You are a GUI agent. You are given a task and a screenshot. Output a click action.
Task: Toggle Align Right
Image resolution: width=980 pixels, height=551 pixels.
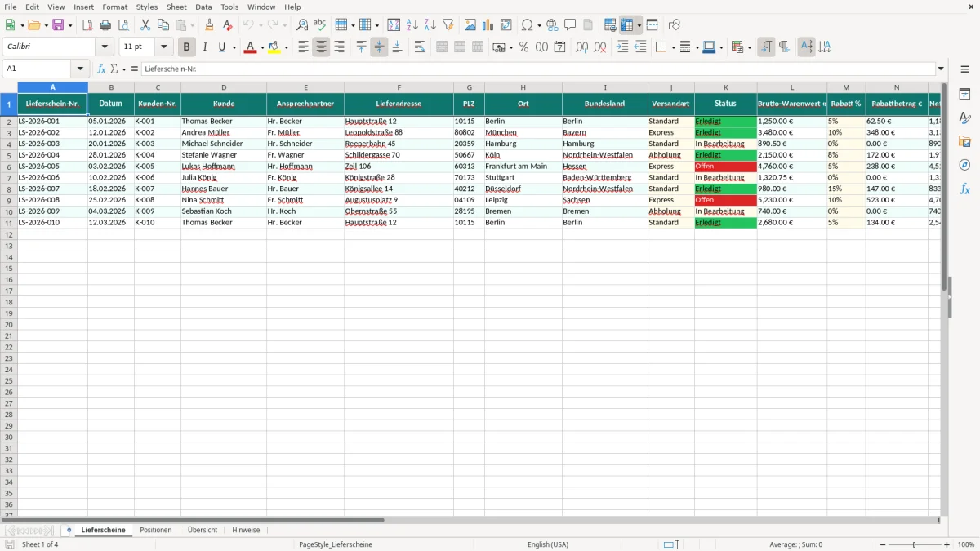coord(340,47)
